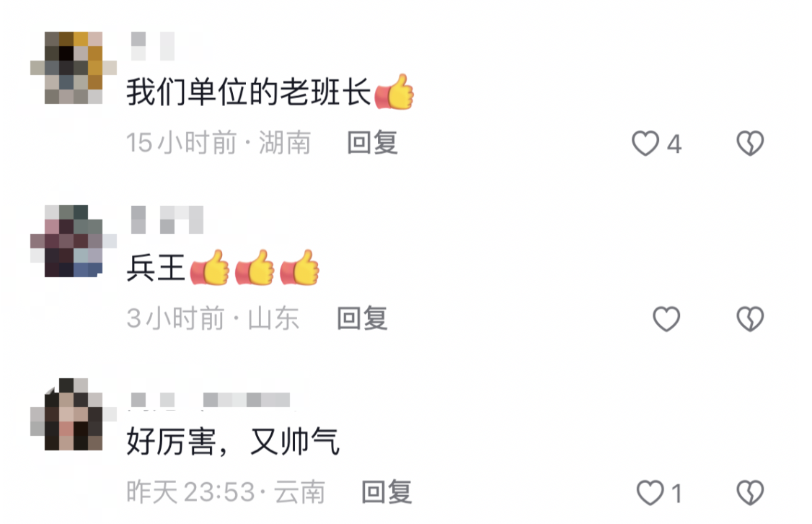Open username above 我们单位的老班长
The image size is (812, 524).
click(153, 46)
